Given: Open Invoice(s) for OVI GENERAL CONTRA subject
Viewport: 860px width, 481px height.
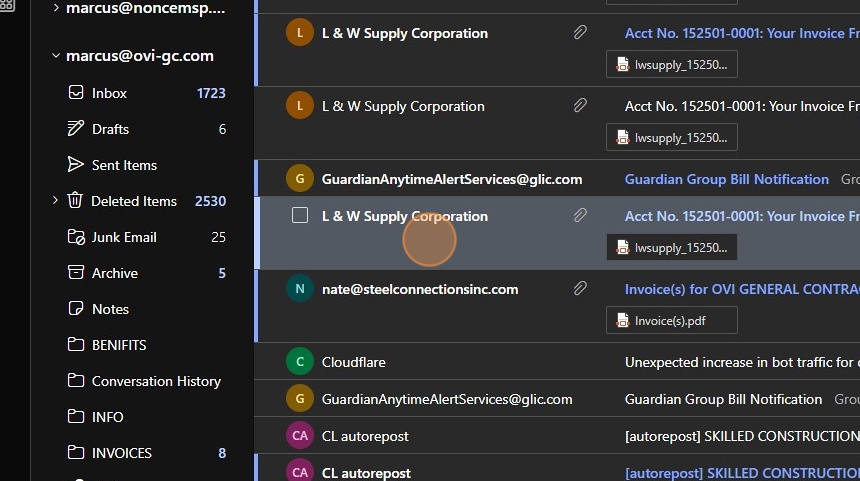Looking at the screenshot, I should pos(742,289).
